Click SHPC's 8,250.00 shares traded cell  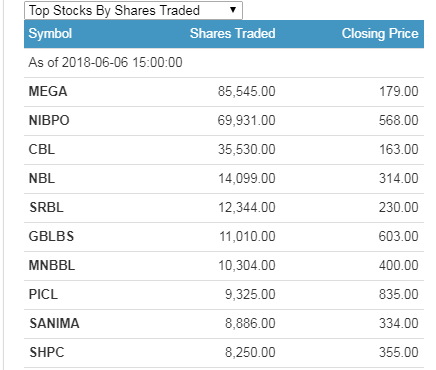point(250,352)
